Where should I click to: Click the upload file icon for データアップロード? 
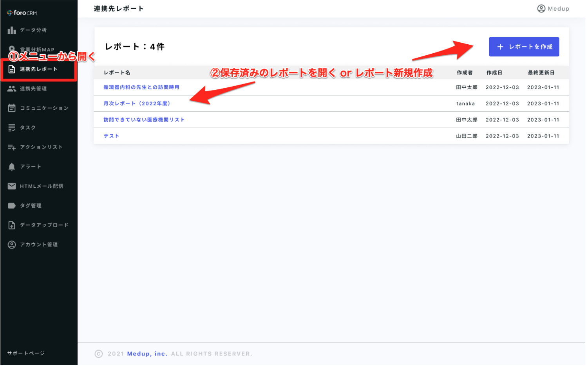pyautogui.click(x=12, y=226)
